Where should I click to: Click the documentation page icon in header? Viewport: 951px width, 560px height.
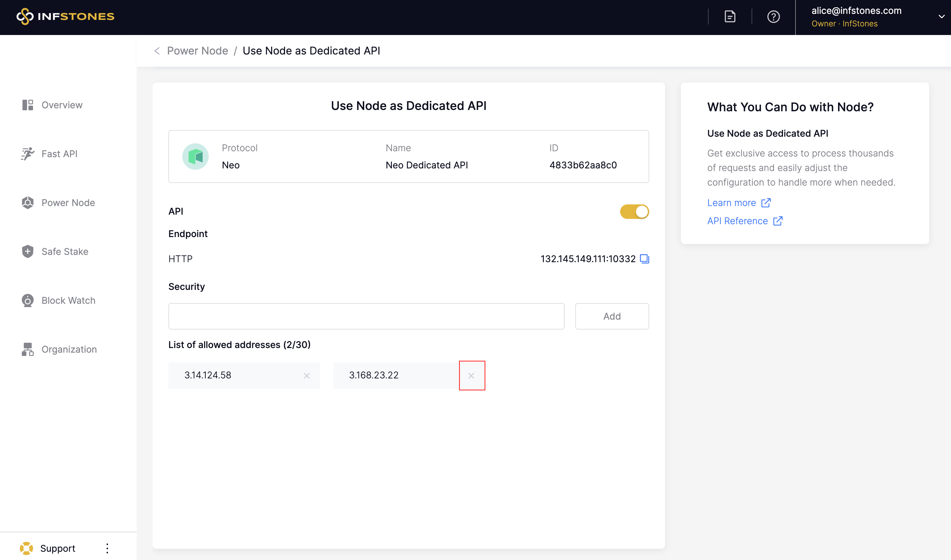click(x=729, y=17)
